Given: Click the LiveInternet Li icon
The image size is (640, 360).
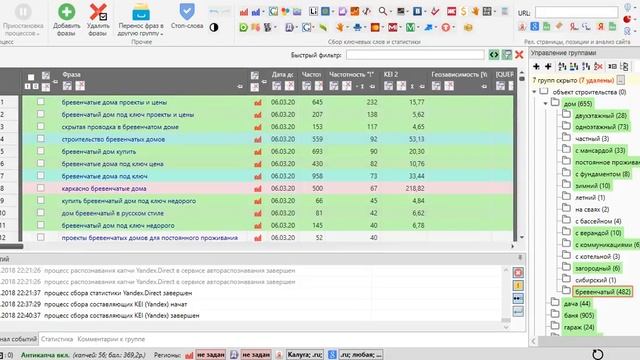Looking at the screenshot, I should pos(313,11).
